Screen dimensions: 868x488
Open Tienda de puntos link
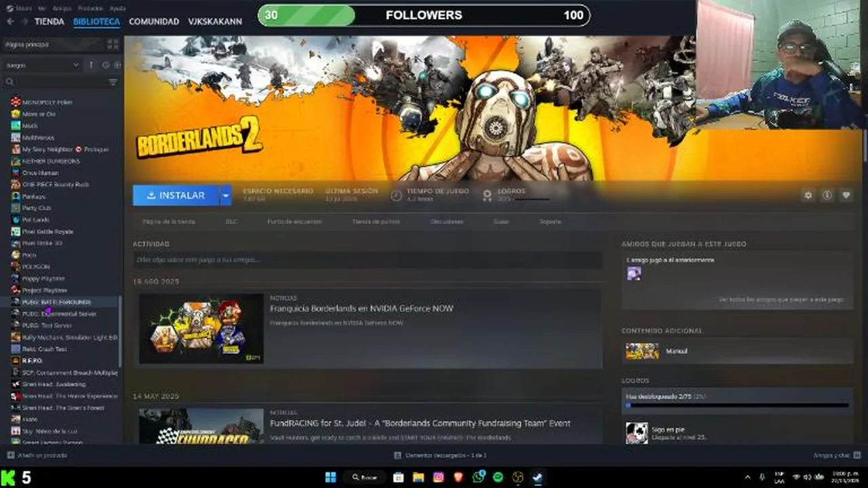[x=376, y=222]
